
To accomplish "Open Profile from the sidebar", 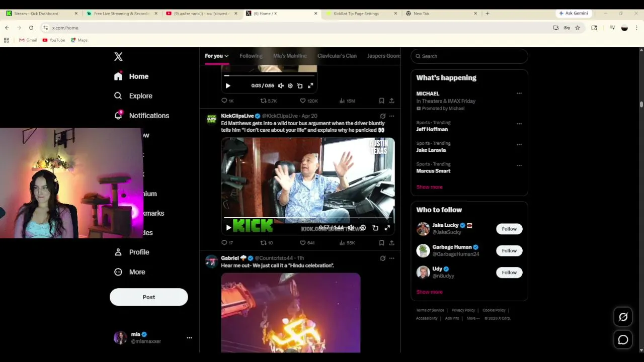I will click(132, 252).
